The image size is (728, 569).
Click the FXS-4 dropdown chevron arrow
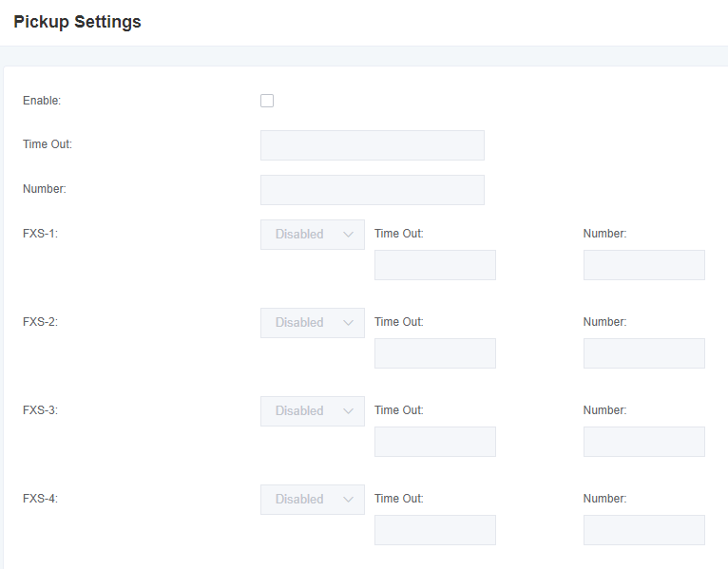(x=348, y=500)
